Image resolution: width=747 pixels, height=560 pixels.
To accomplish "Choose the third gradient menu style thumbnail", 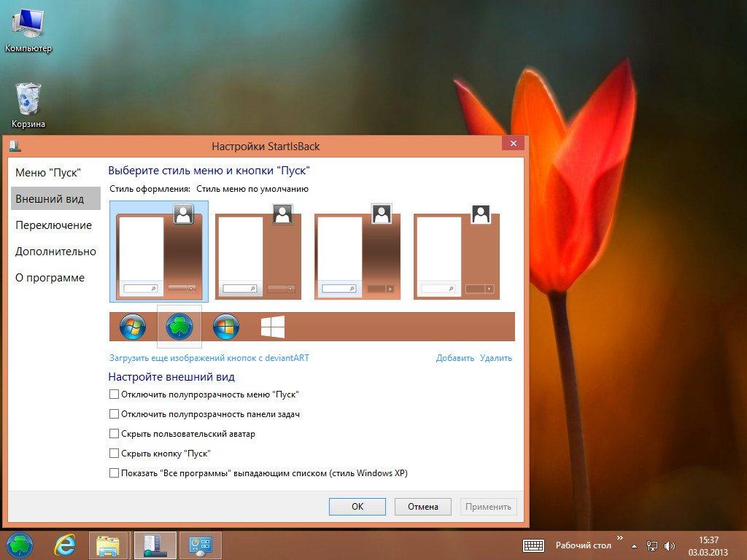I will [x=357, y=252].
